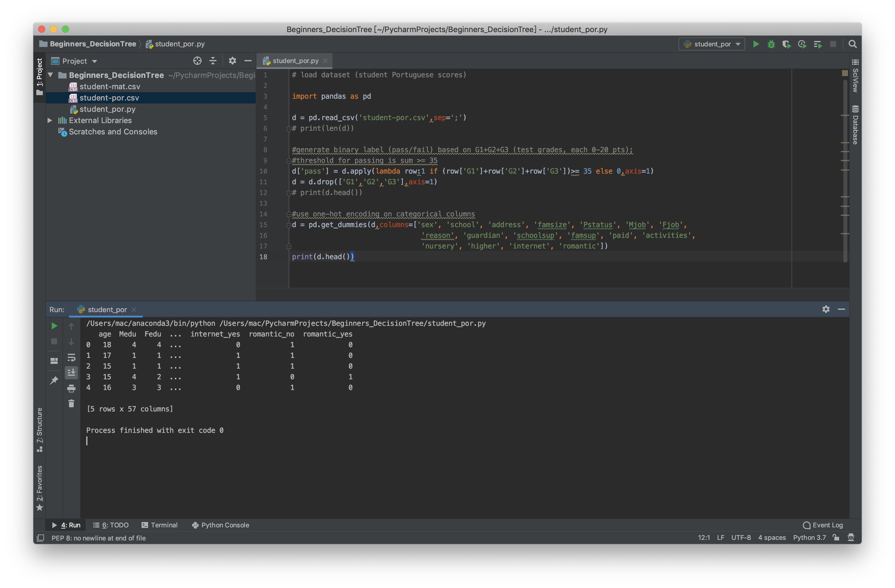Screen dimensions: 895x588
Task: Run student_por with the toolbar Run icon
Action: (x=756, y=44)
